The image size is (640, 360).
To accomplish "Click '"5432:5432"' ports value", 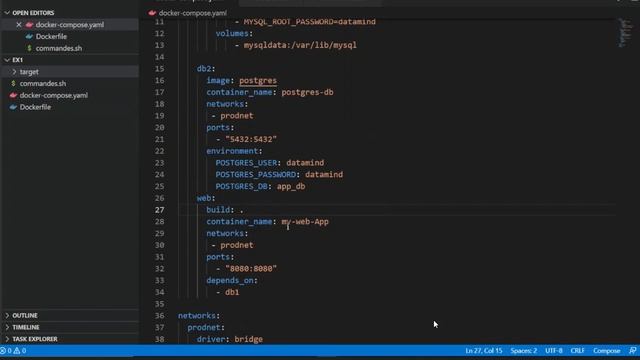I will (x=251, y=139).
